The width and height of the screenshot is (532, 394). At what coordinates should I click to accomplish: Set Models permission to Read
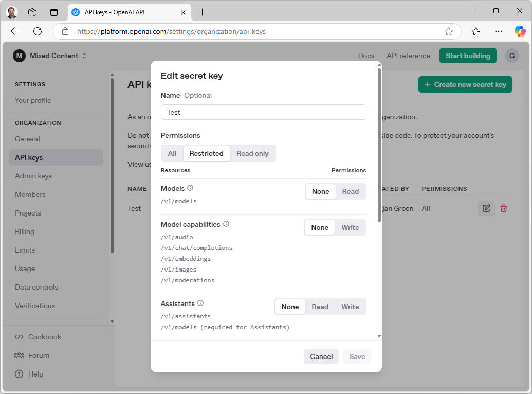(x=351, y=191)
